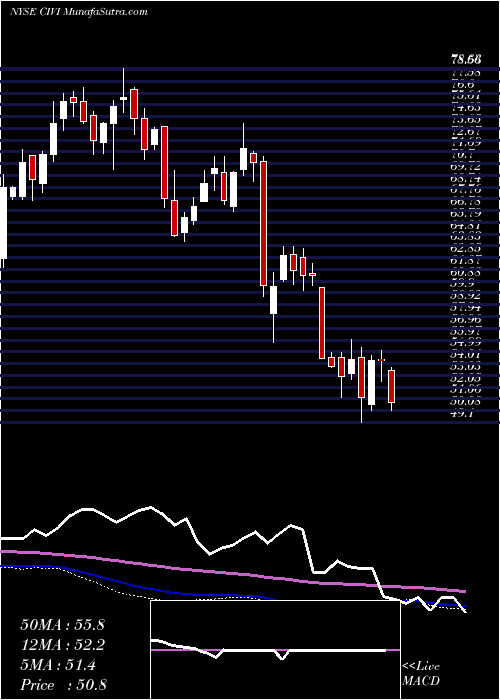Select the 12MA : 52.2 readout

click(62, 645)
